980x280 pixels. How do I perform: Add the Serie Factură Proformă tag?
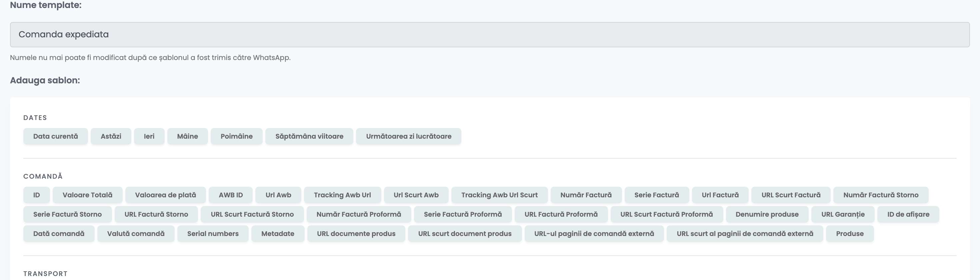click(x=463, y=214)
